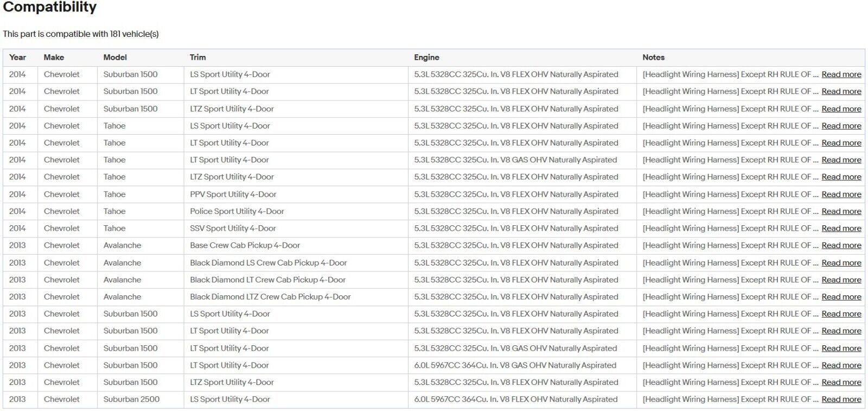Image resolution: width=868 pixels, height=411 pixels.
Task: Open Read more for 2013 Suburban 2500 LS
Action: (841, 400)
